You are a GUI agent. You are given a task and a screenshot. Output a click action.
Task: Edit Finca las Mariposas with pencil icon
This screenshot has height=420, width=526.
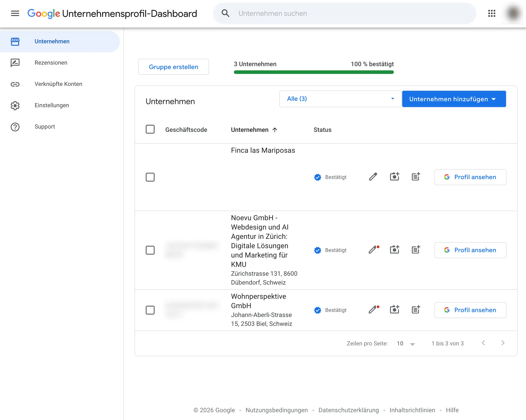pos(373,177)
